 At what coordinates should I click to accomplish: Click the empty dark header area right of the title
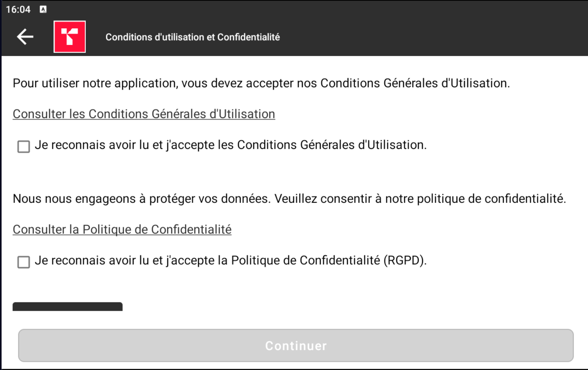point(429,37)
